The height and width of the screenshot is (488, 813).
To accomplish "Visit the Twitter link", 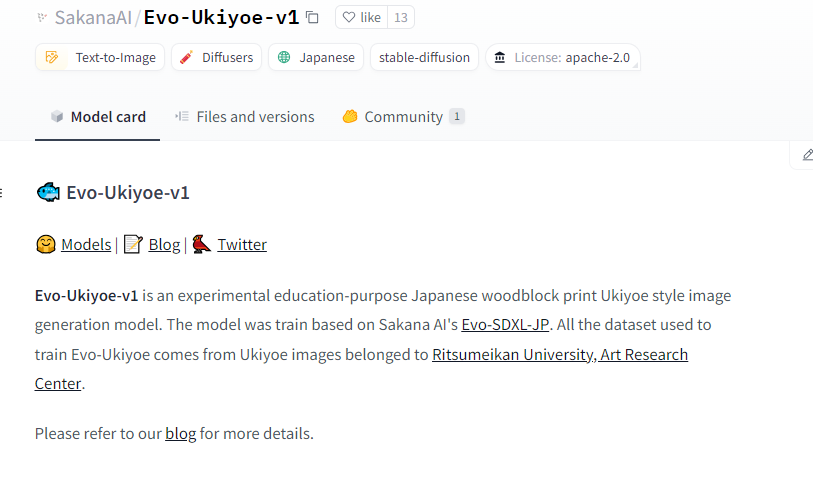I will click(242, 244).
